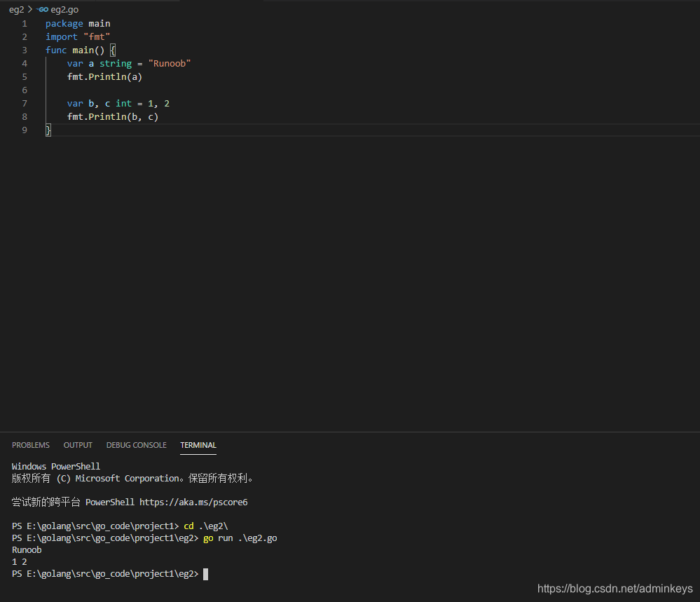The height and width of the screenshot is (602, 700).
Task: Place cursor on the import "fmt" line
Action: pos(77,36)
